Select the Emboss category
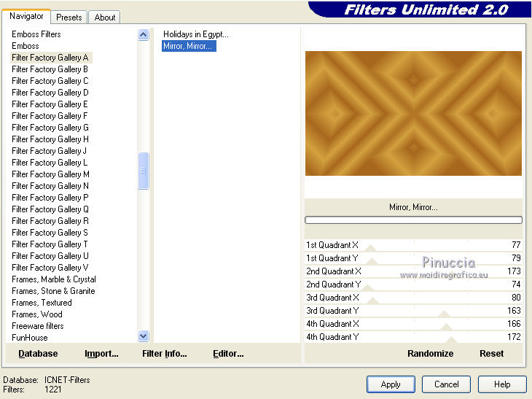532x399 pixels. click(x=26, y=46)
